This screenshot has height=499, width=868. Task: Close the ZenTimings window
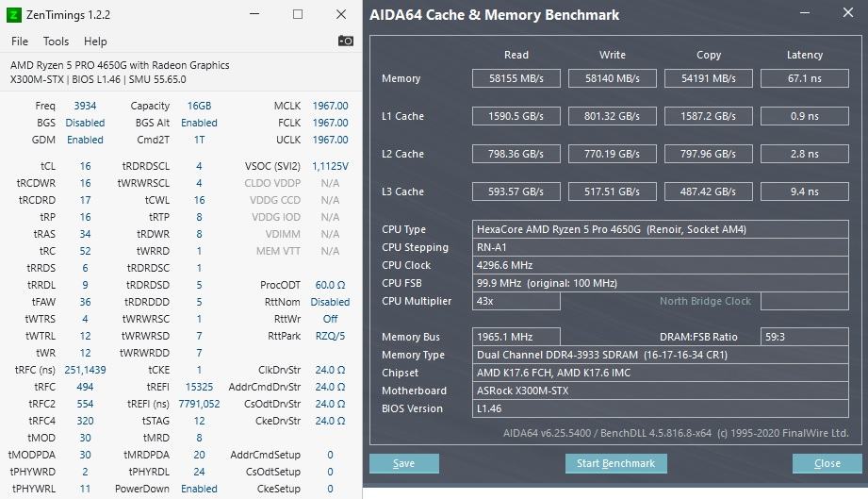coord(341,14)
